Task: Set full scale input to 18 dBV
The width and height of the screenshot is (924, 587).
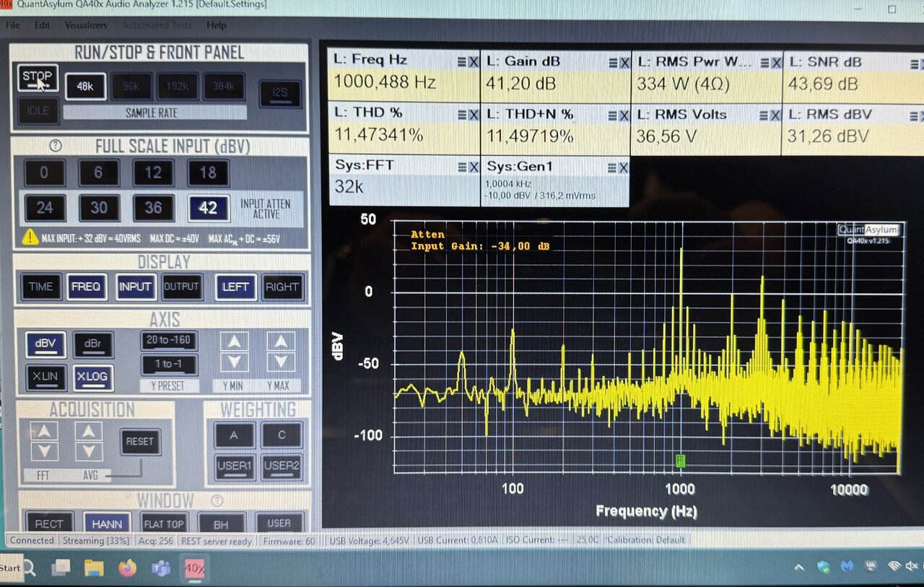Action: (x=208, y=173)
